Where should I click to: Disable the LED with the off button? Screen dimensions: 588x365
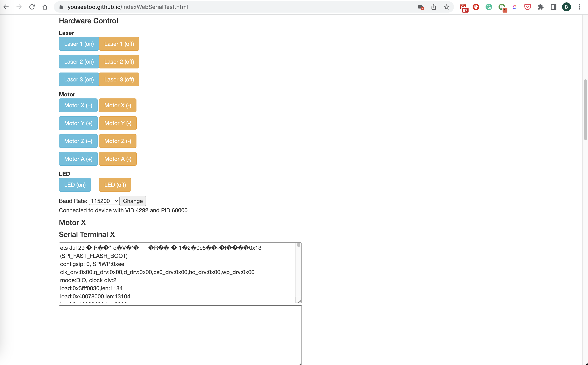tap(115, 185)
